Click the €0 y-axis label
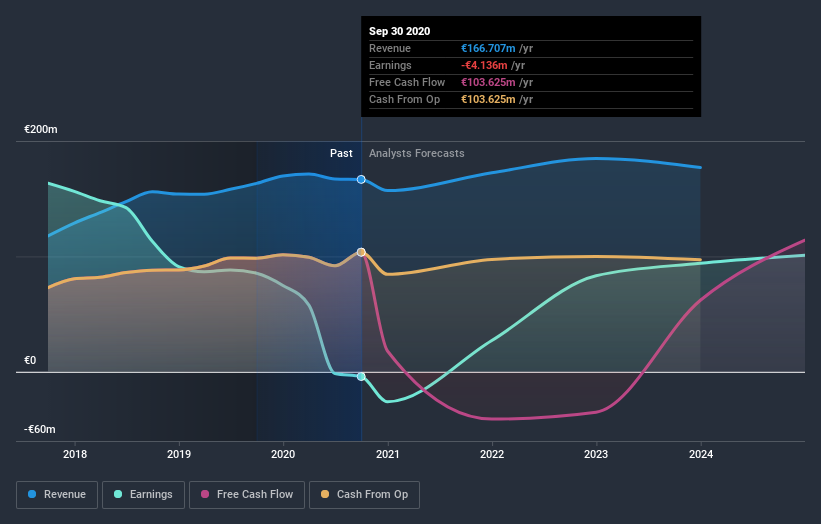 point(30,360)
